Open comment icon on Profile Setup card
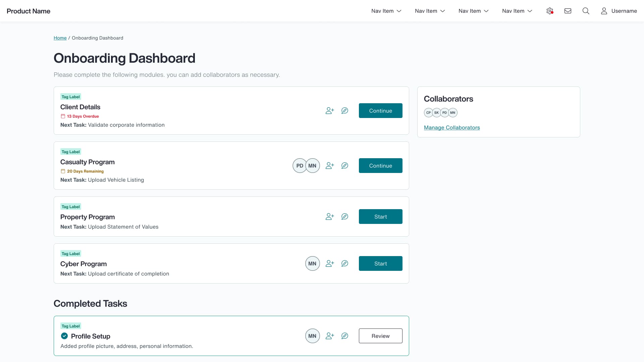 pos(344,336)
